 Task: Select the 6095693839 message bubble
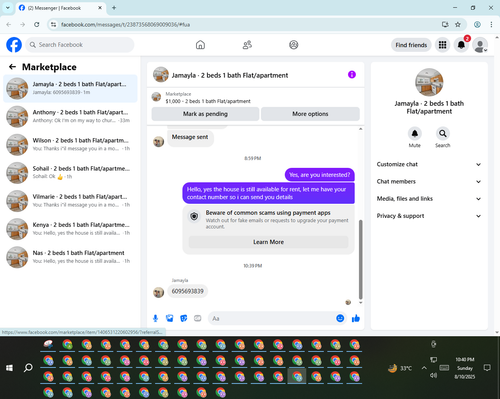click(187, 291)
